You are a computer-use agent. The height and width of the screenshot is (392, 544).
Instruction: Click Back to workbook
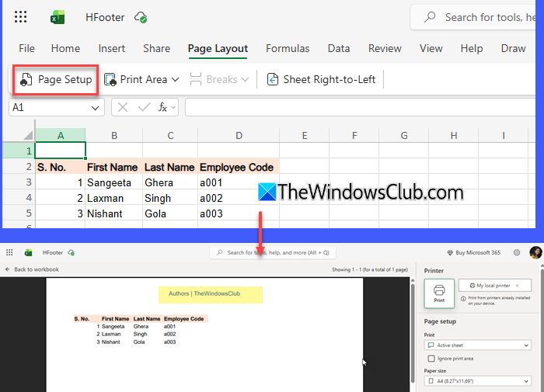point(32,269)
